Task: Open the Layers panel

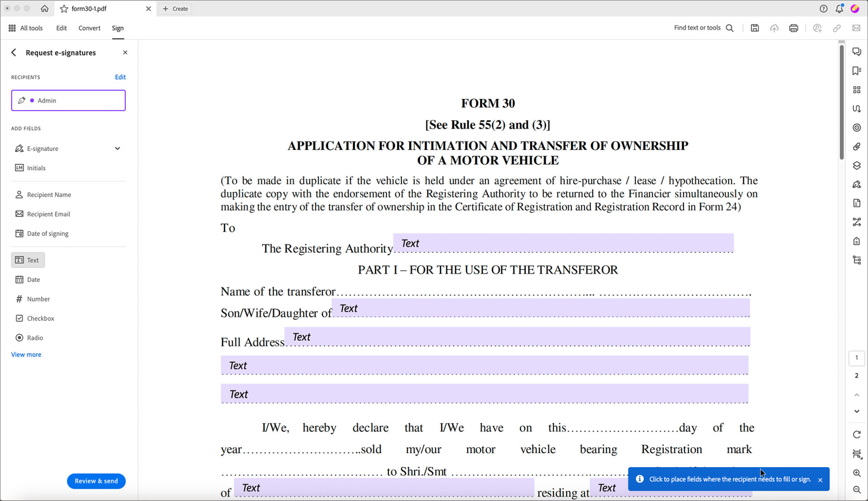Action: tap(857, 165)
